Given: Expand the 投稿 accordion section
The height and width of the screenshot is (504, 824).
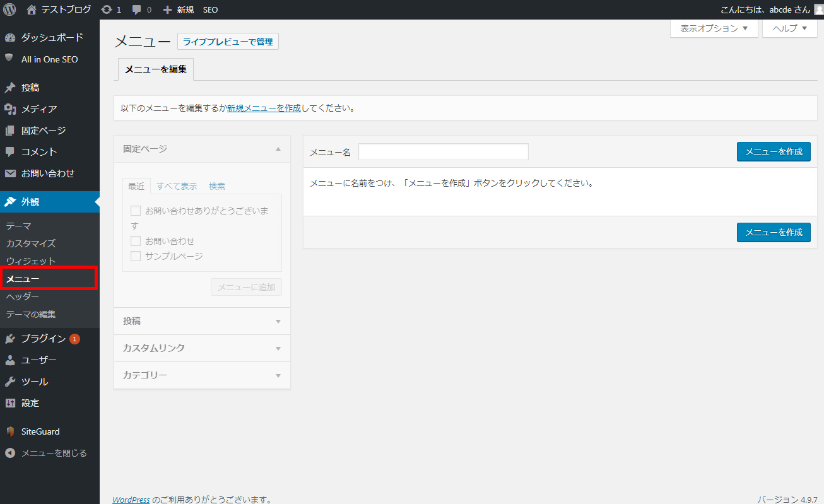Looking at the screenshot, I should pyautogui.click(x=202, y=321).
